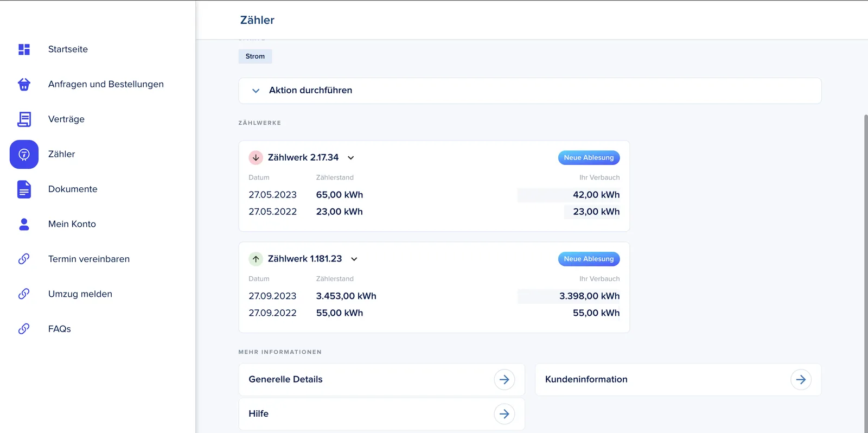Expand the Aktion durchführen section
This screenshot has width=868, height=433.
point(530,91)
